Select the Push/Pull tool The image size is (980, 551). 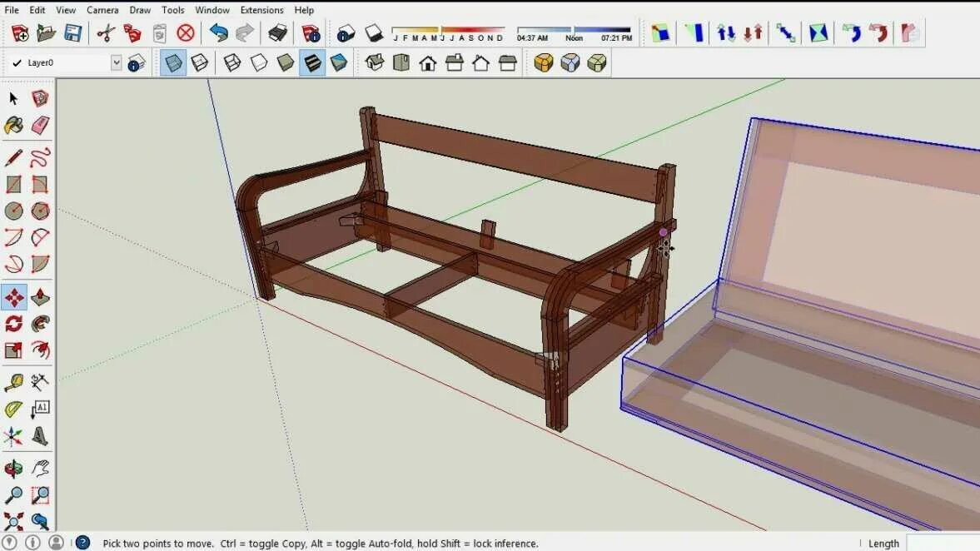(x=40, y=297)
